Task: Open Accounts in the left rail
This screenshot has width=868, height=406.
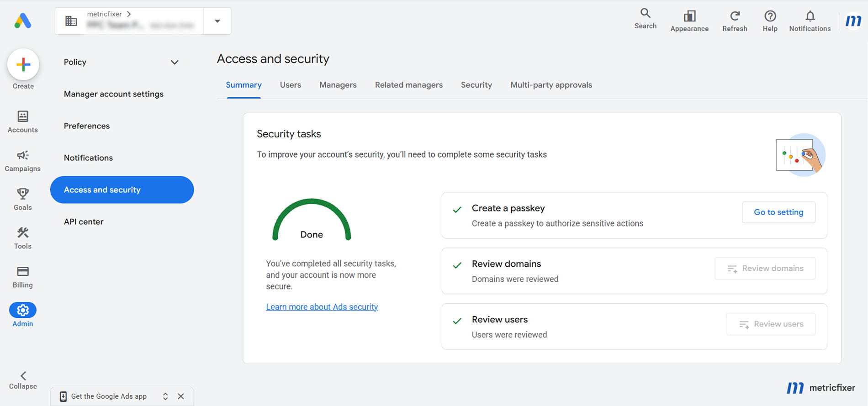Action: [23, 121]
